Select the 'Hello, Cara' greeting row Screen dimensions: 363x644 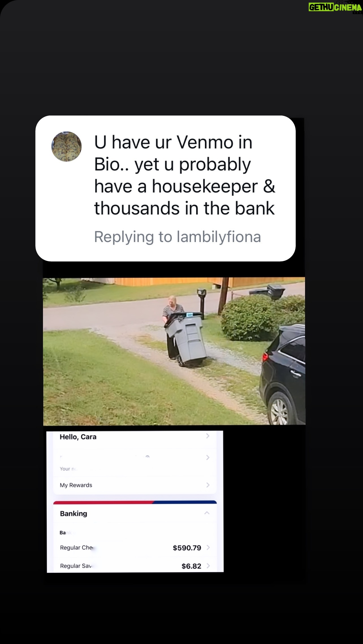(x=135, y=437)
